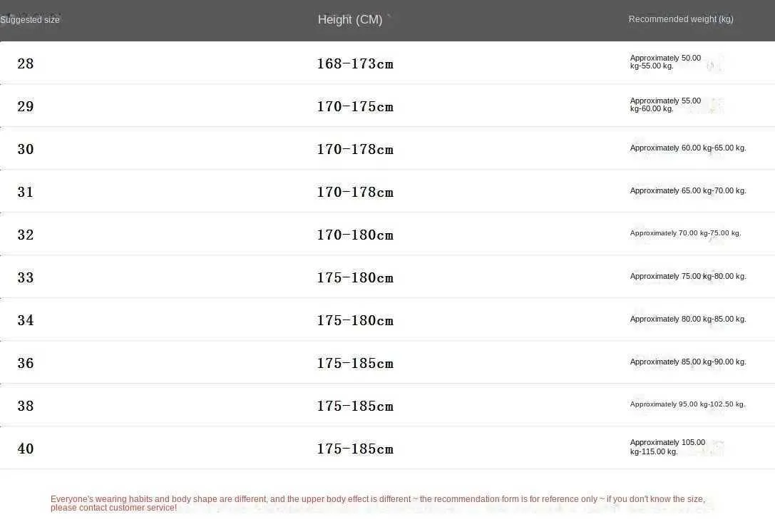Select size 30 row label

coord(25,149)
